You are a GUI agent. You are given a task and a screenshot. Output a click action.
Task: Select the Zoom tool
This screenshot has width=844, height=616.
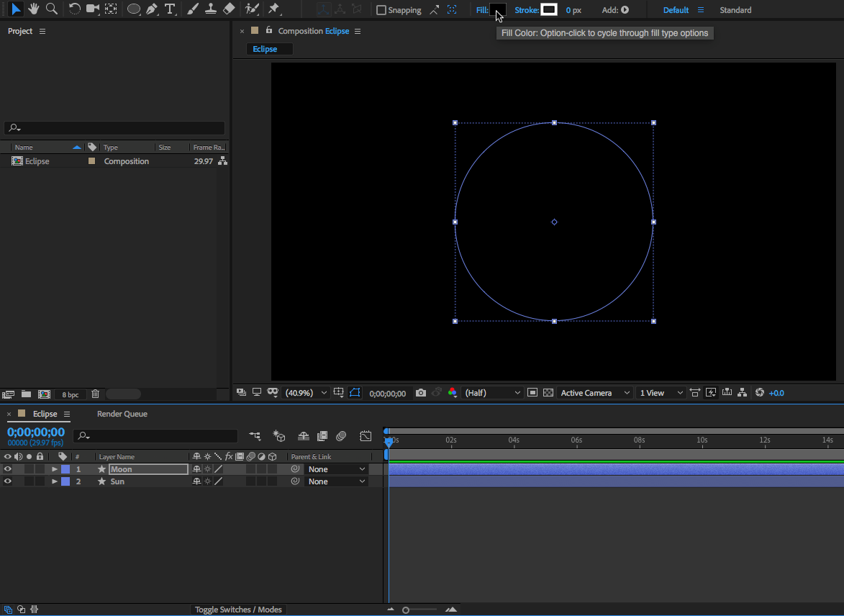tap(51, 9)
